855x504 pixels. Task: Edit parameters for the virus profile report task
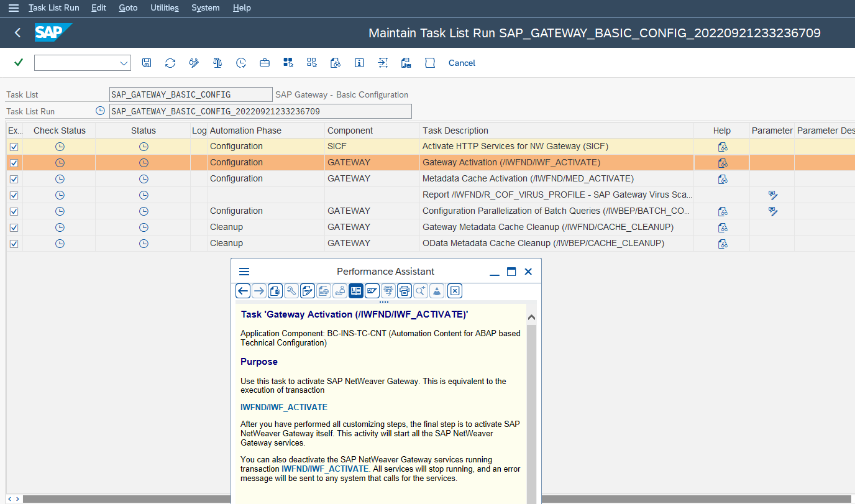pyautogui.click(x=773, y=195)
